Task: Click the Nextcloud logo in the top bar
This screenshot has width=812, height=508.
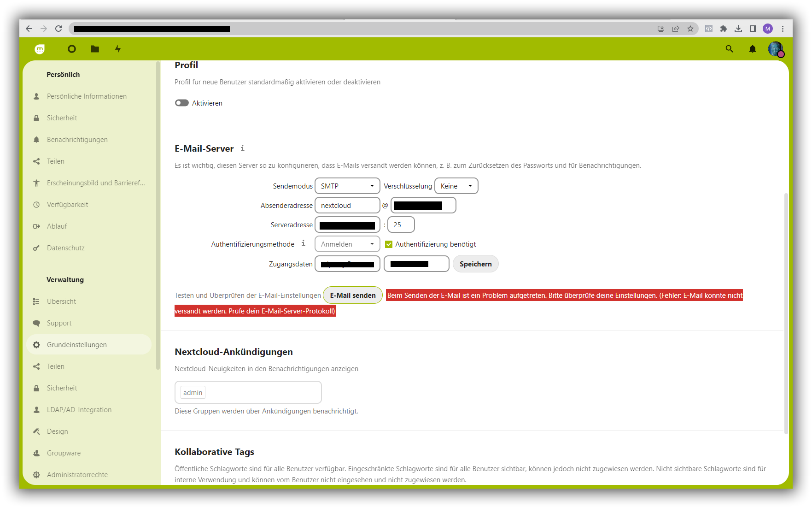Action: (40, 49)
